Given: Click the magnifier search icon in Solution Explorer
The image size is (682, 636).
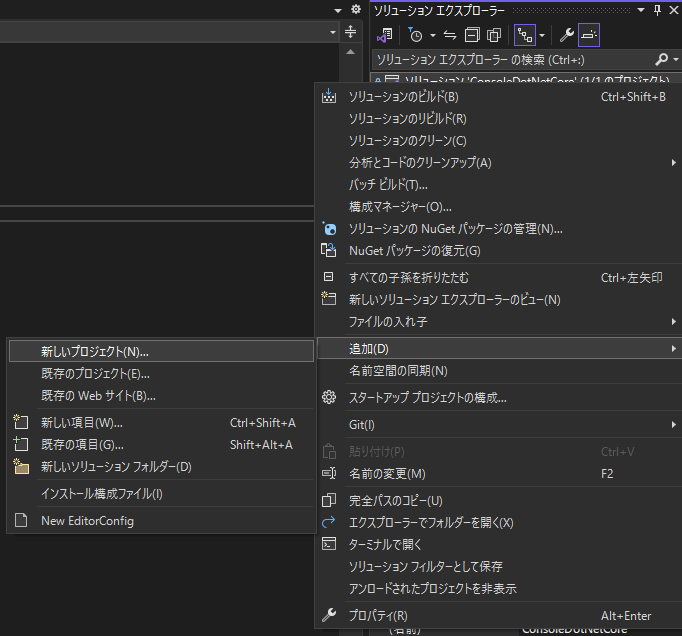Looking at the screenshot, I should point(662,59).
